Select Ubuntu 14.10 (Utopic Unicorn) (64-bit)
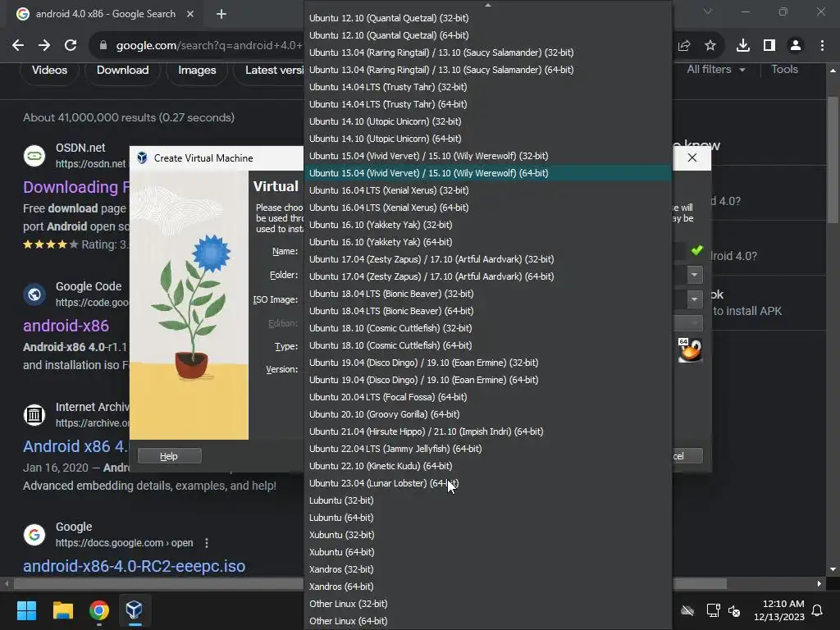Viewport: 840px width, 630px height. (x=487, y=138)
